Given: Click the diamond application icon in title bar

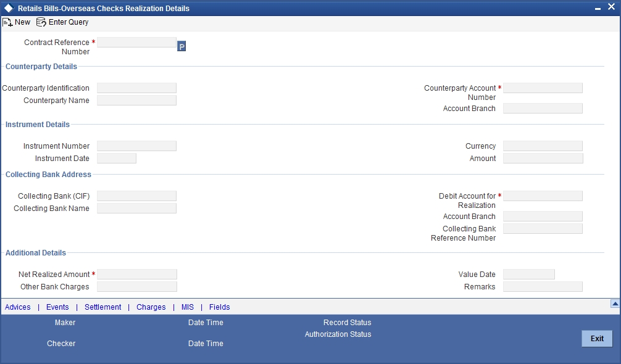Looking at the screenshot, I should coord(9,8).
